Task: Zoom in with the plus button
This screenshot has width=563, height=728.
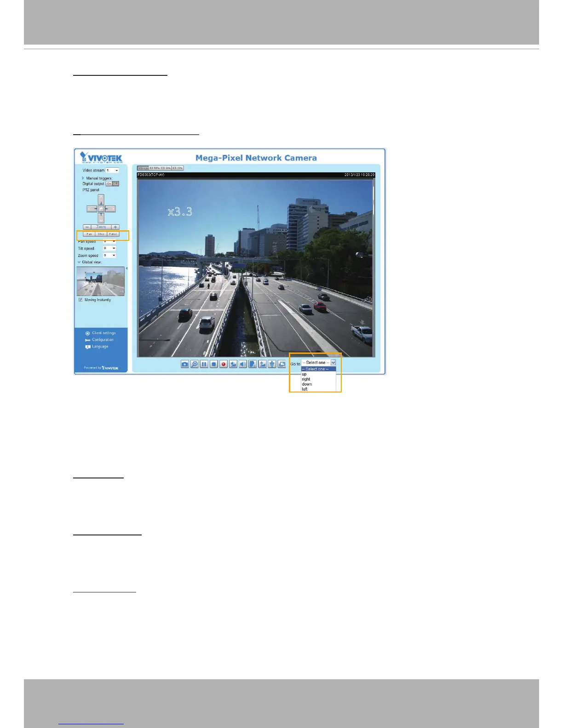Action: point(115,227)
